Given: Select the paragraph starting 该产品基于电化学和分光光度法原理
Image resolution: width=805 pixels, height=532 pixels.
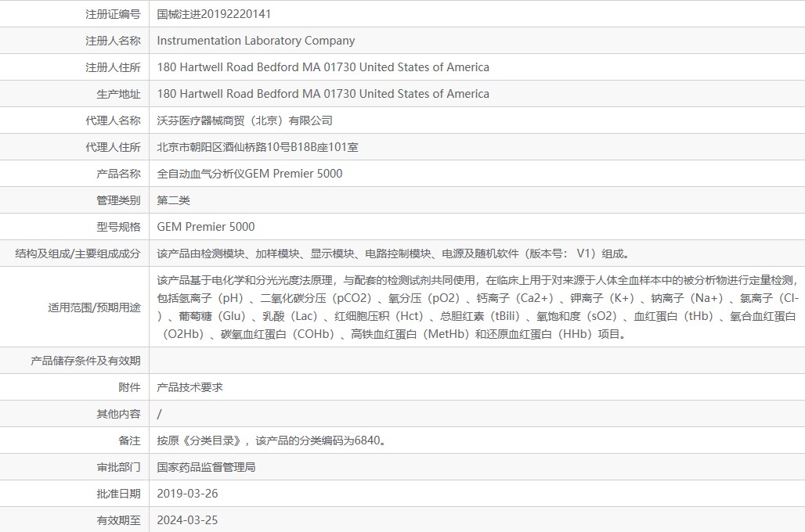Looking at the screenshot, I should 478,307.
